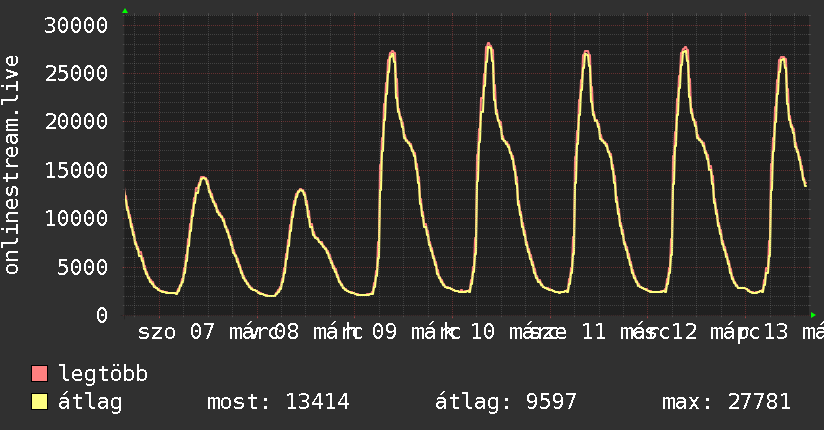This screenshot has height=430, width=824.
Task: Click the first small peak near 14000
Action: pos(203,178)
